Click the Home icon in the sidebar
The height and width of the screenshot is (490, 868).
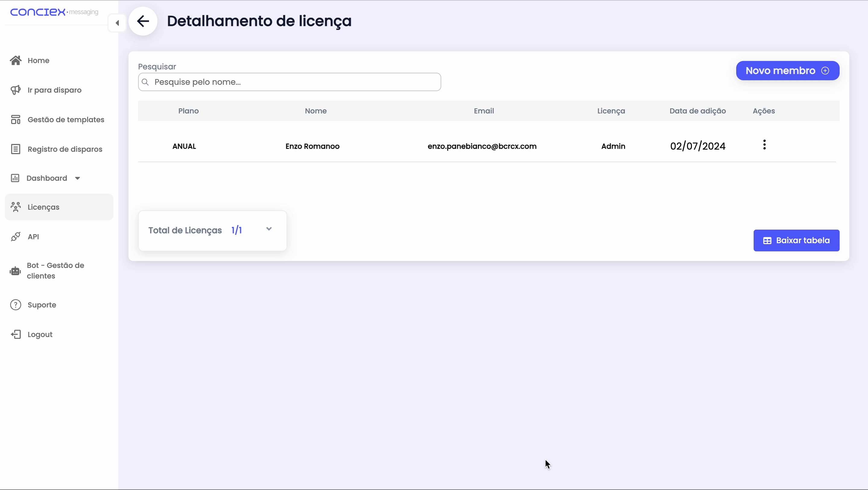click(x=15, y=60)
